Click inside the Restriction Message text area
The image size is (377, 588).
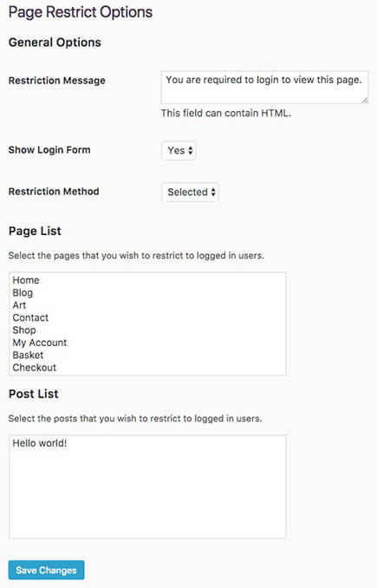point(264,88)
